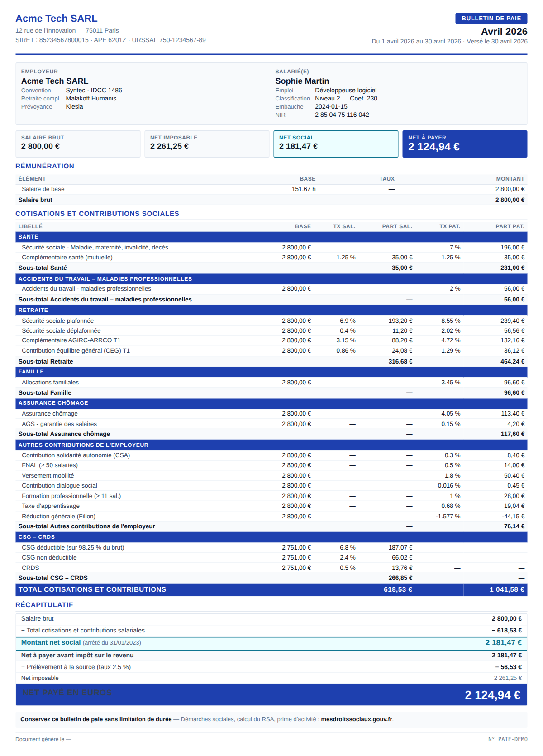Click the Net social summary card
The width and height of the screenshot is (543, 756).
pos(336,144)
